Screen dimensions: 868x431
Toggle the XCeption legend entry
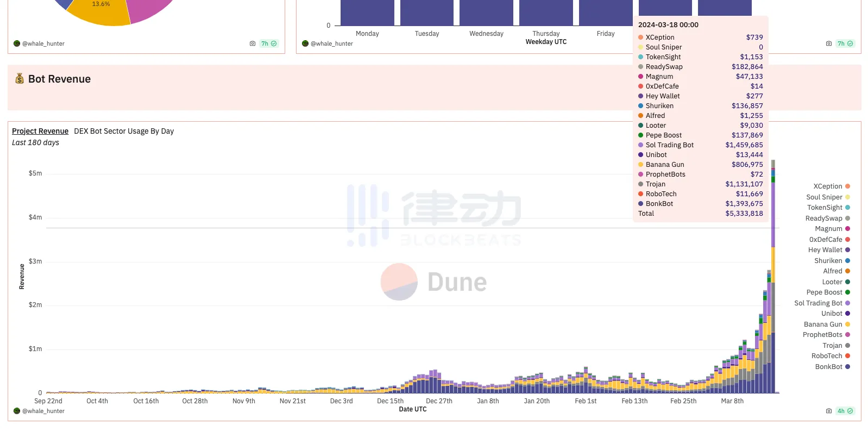click(x=827, y=186)
